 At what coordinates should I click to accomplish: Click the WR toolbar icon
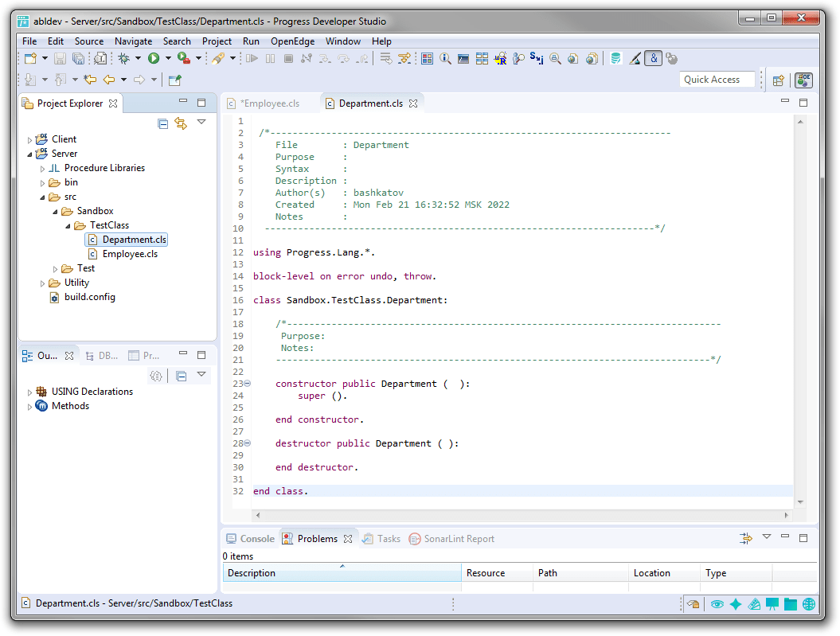click(x=500, y=58)
